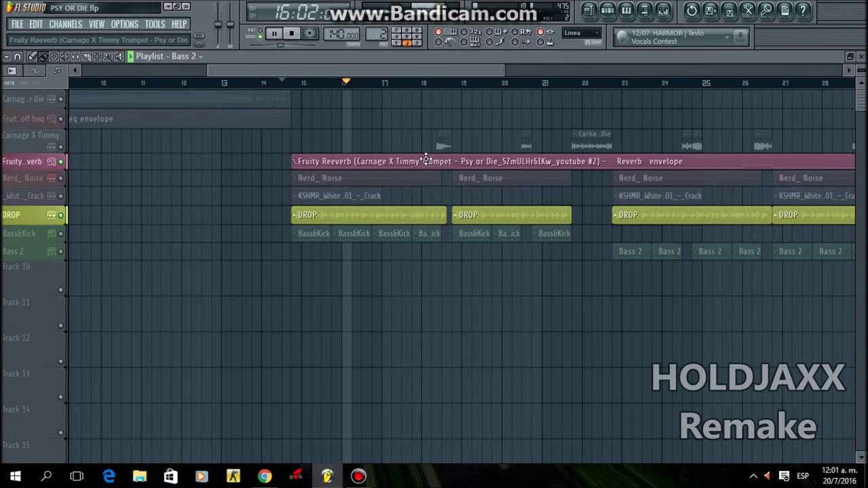Open the Playlist window from the toolbar
Viewport: 868px width, 488px height.
589,10
